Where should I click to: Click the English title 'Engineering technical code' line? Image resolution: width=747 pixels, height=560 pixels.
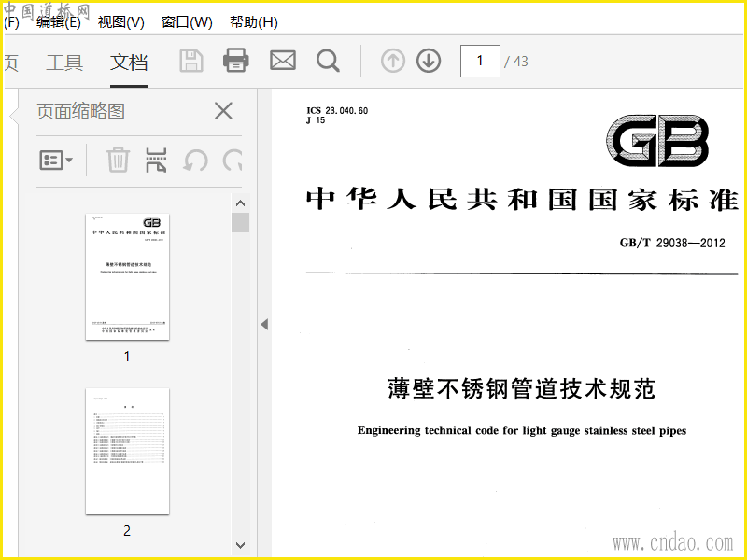[522, 430]
